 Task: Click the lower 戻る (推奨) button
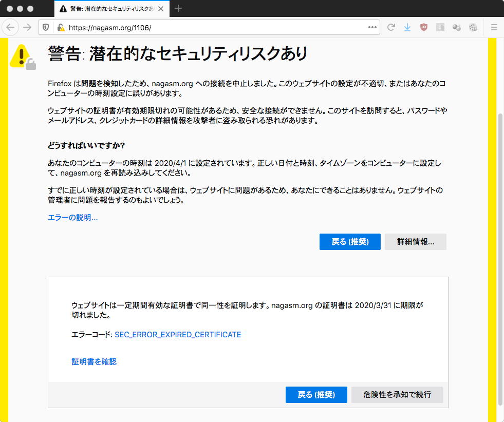coord(316,394)
